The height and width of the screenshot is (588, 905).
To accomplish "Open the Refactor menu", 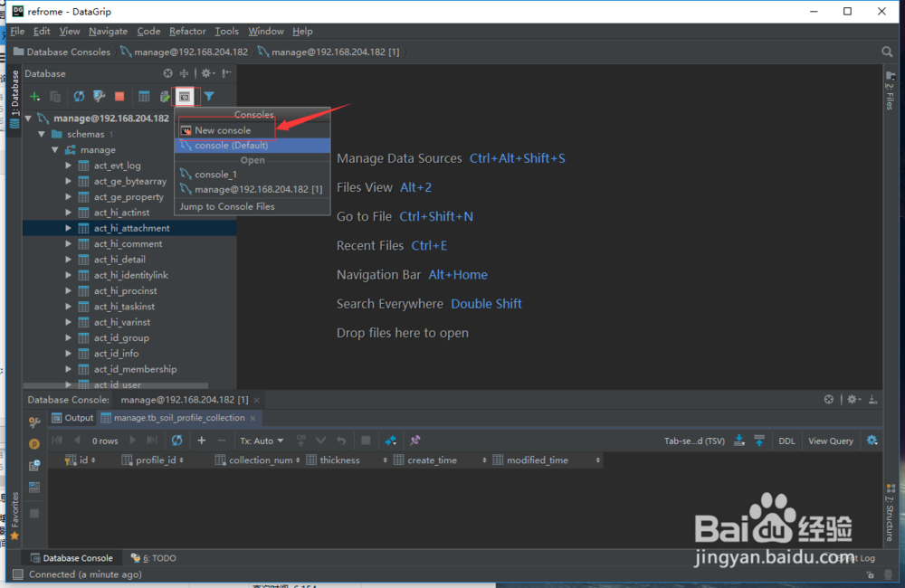I will [x=187, y=31].
